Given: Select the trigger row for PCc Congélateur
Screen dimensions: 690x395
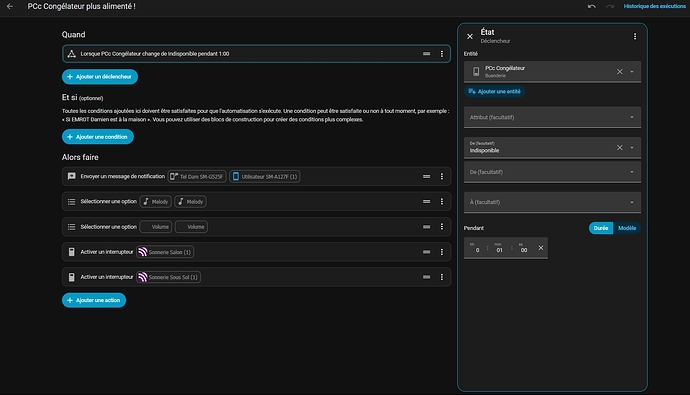Looking at the screenshot, I should point(256,54).
